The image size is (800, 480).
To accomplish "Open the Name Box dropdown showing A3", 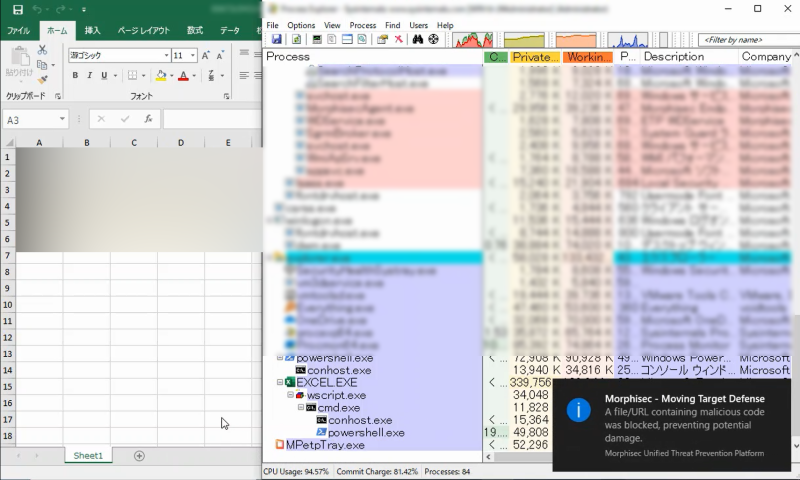I will point(62,119).
